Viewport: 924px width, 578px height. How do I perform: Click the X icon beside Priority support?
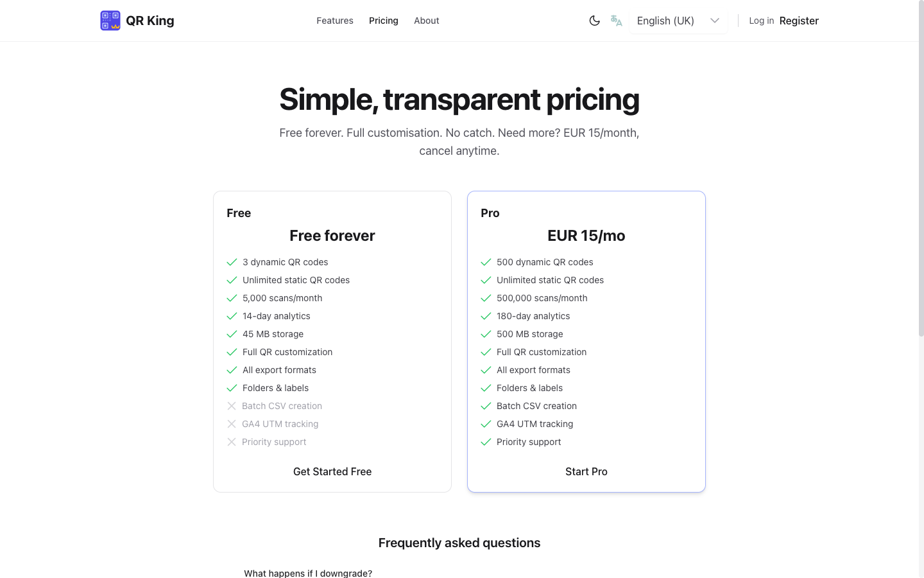[x=232, y=442]
